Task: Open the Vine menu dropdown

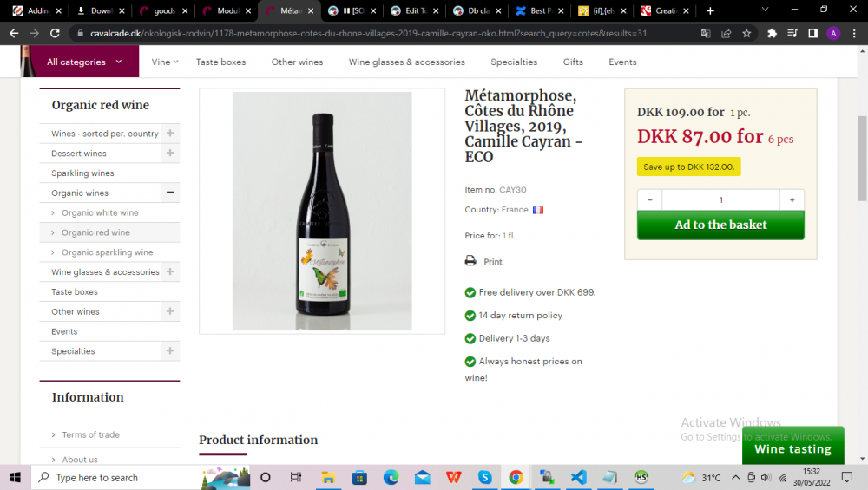Action: [164, 62]
